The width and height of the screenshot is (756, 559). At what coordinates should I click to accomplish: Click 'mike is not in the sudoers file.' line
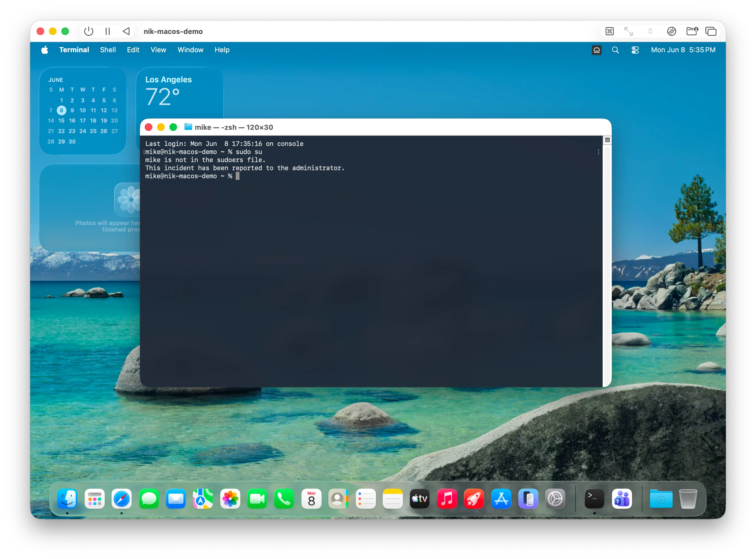coord(205,160)
